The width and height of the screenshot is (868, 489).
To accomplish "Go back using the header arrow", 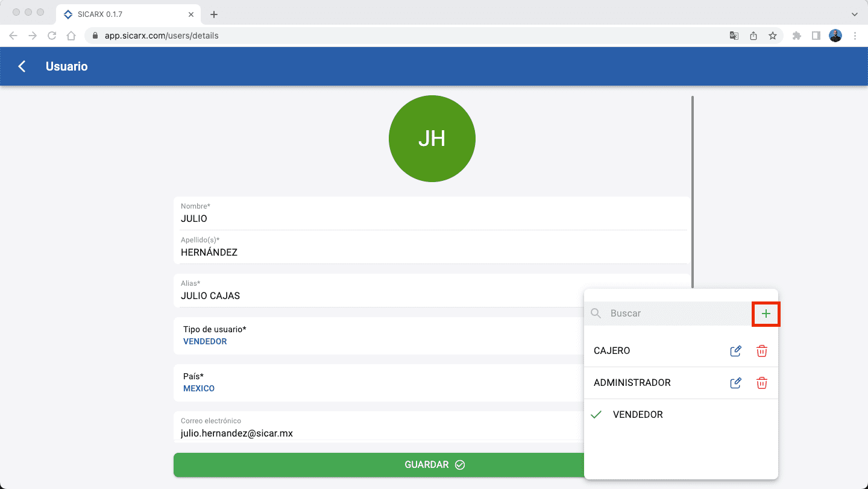I will (22, 66).
